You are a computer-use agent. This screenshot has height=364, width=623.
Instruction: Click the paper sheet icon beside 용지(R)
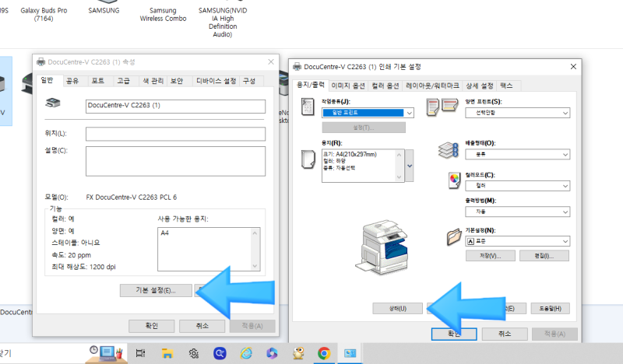(x=308, y=159)
